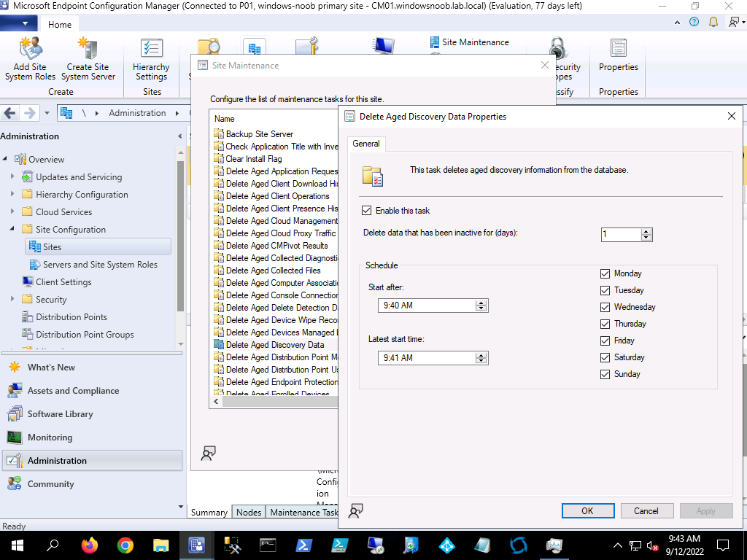Screen dimensions: 747x560
Task: Switch to the Summary tab
Action: 209,513
